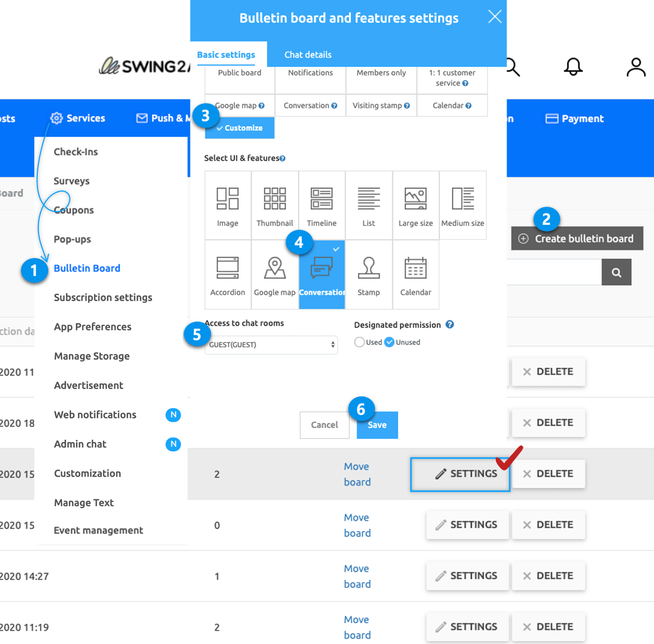The width and height of the screenshot is (654, 644).
Task: Select the Timeline layout icon
Action: 321,199
